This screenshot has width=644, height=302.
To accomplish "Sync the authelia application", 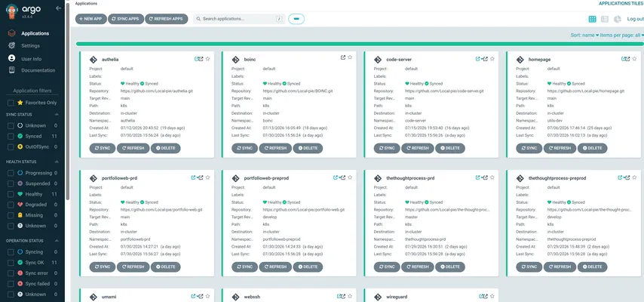I will pyautogui.click(x=103, y=148).
